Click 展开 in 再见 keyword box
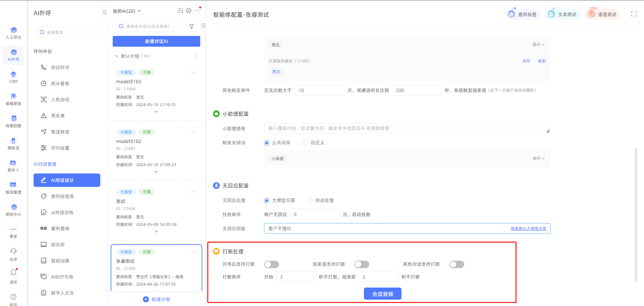The image size is (644, 306). click(539, 45)
